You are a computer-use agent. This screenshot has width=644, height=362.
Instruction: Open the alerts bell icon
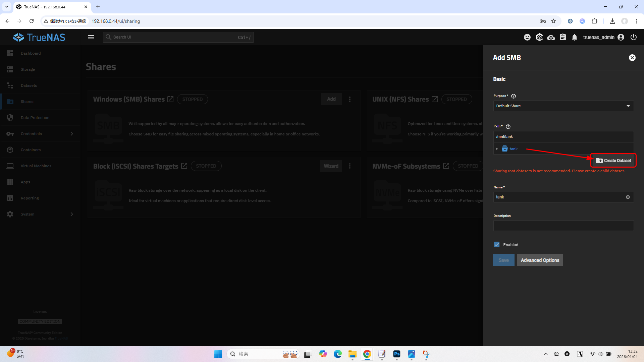(x=575, y=37)
